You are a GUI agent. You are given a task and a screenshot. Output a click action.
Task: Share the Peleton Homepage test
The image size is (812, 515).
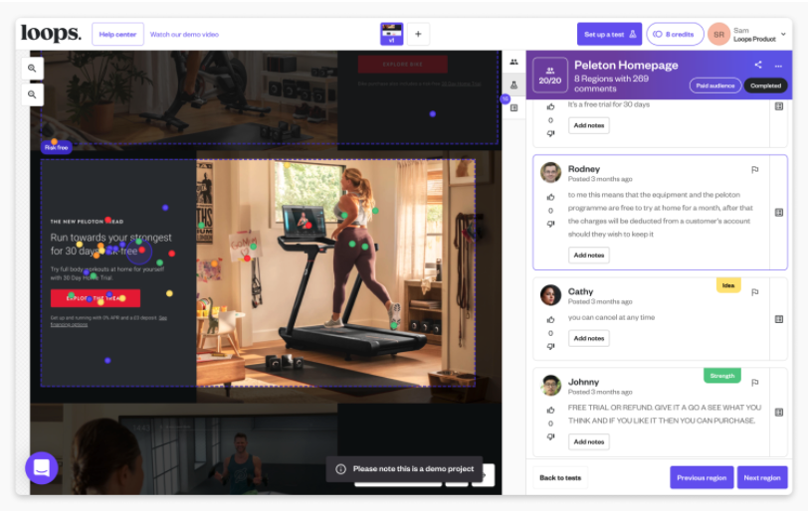[758, 65]
